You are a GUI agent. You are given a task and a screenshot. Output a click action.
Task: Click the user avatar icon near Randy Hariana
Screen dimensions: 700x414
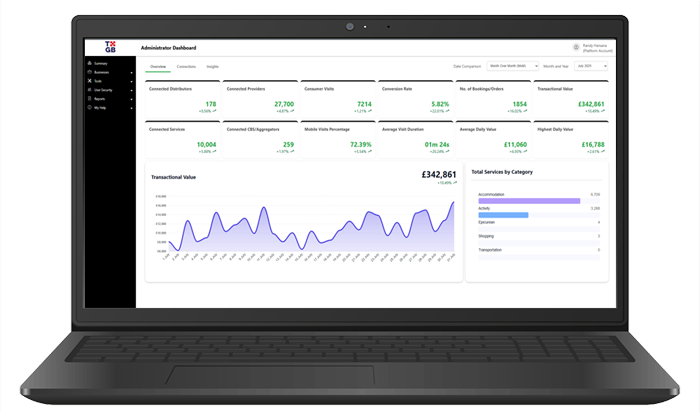point(576,47)
